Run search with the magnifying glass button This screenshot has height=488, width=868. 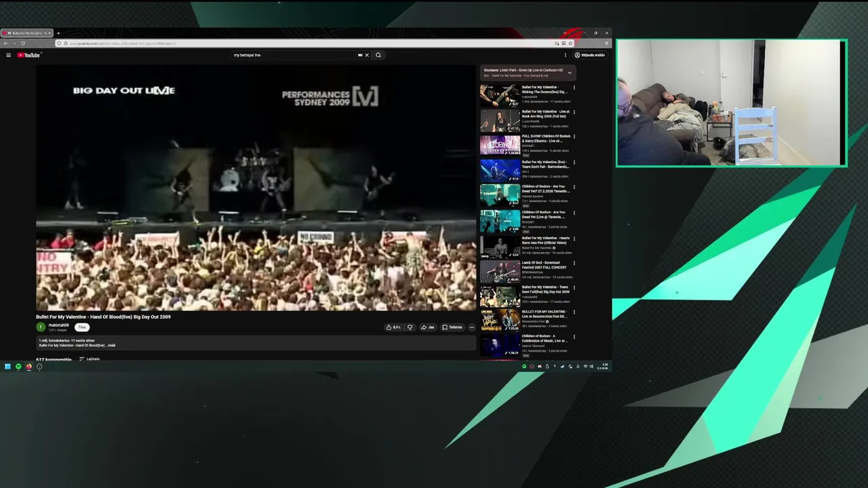coord(378,55)
